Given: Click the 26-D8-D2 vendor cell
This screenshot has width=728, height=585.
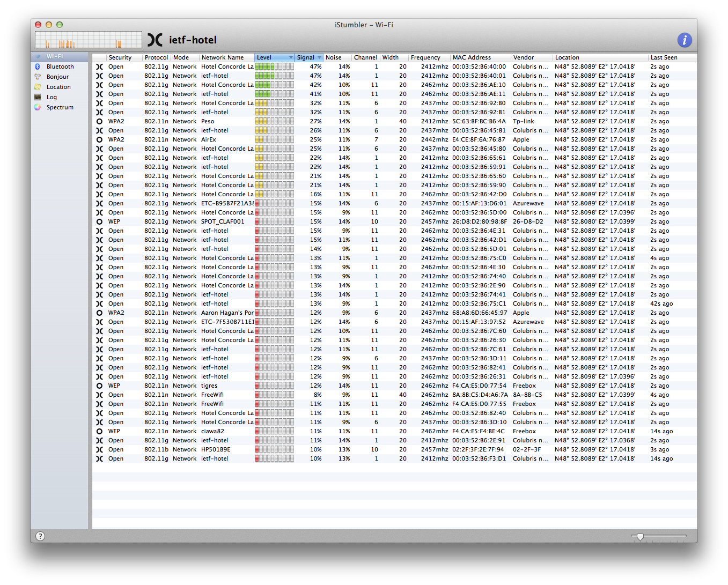Looking at the screenshot, I should (527, 221).
